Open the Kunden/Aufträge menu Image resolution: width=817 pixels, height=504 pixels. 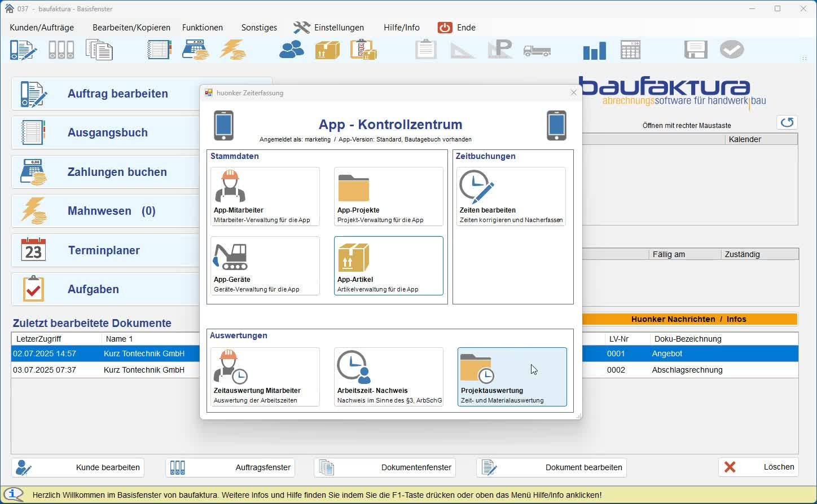[42, 28]
